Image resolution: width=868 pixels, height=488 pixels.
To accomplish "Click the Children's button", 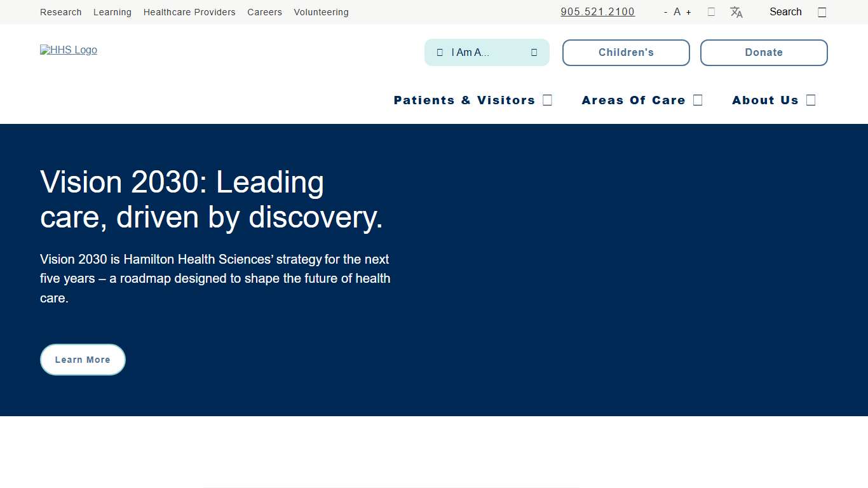I will tap(625, 53).
